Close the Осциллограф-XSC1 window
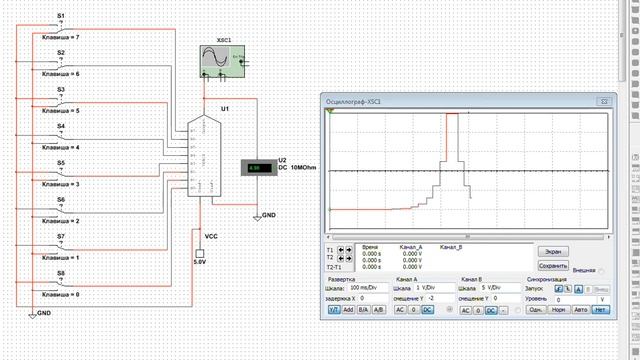 (x=604, y=101)
